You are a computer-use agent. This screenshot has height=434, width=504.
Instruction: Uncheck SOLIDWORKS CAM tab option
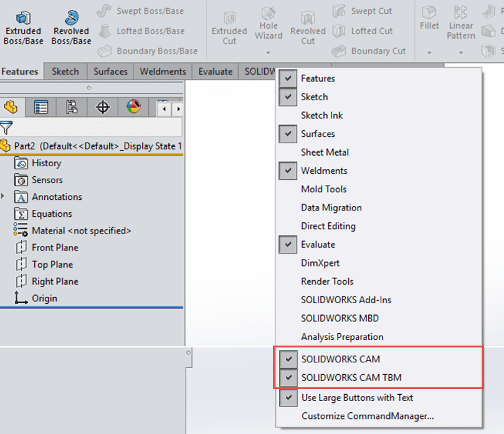click(288, 359)
